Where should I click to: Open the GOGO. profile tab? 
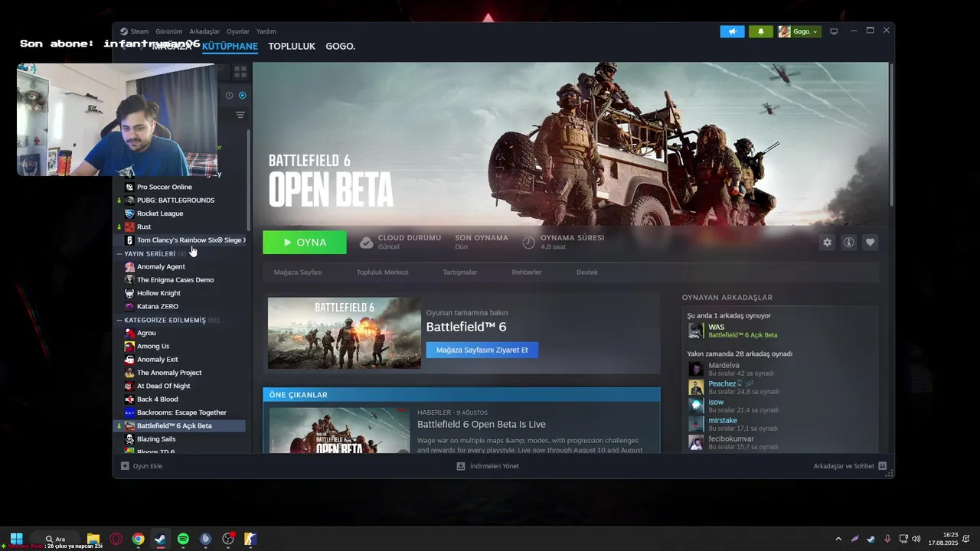(x=341, y=46)
